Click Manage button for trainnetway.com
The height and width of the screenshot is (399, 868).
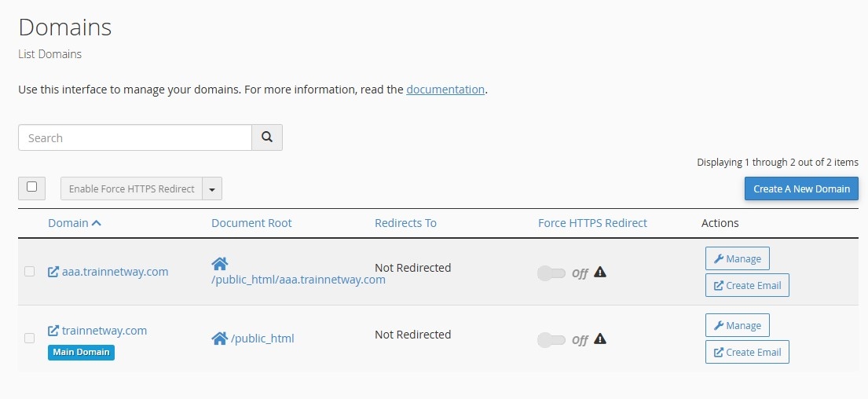tap(738, 325)
